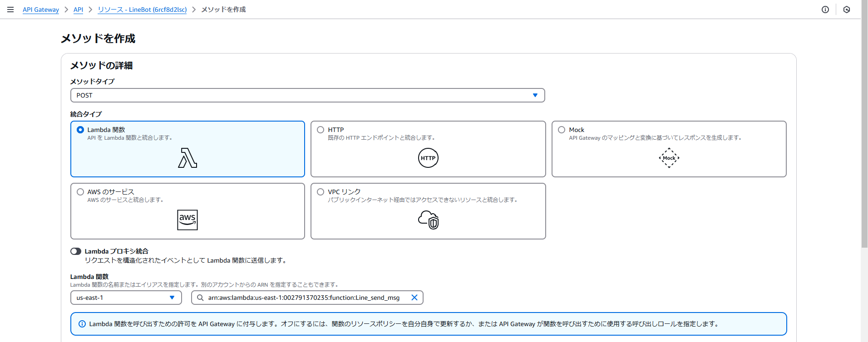The image size is (868, 342).
Task: Click the メソッドを作成 page heading
Action: pyautogui.click(x=98, y=39)
